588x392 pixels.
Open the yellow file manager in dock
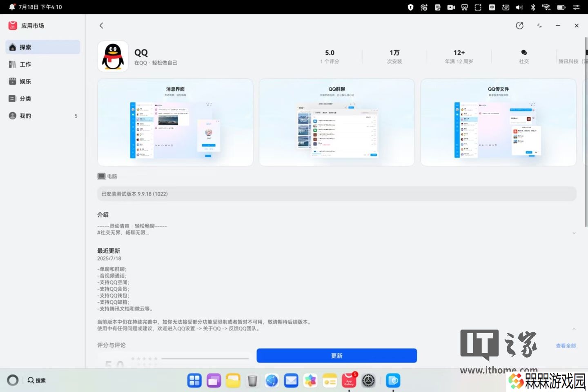coord(233,381)
